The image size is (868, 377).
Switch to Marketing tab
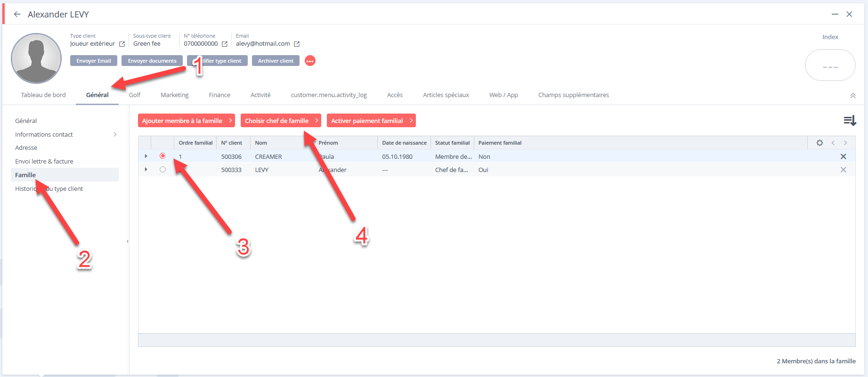pyautogui.click(x=175, y=95)
